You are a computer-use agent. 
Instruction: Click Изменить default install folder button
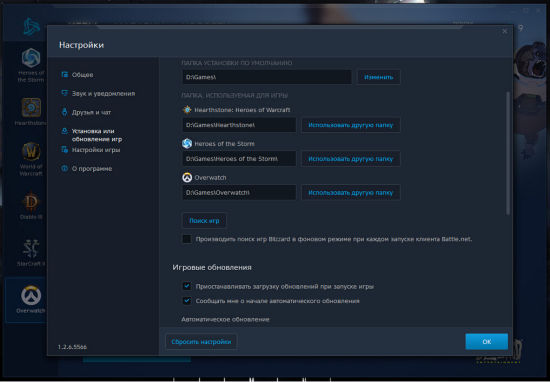click(378, 77)
